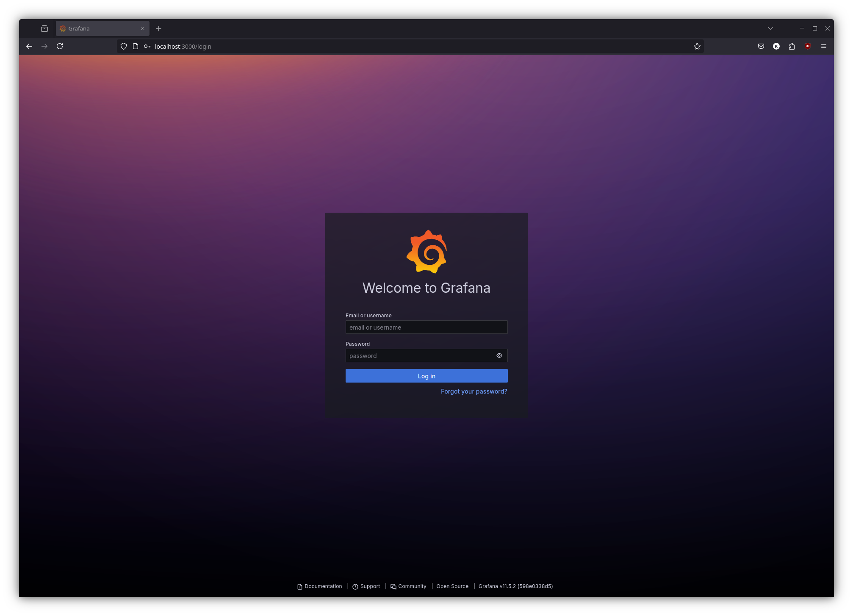Open Firefox hamburger application menu

(x=824, y=46)
